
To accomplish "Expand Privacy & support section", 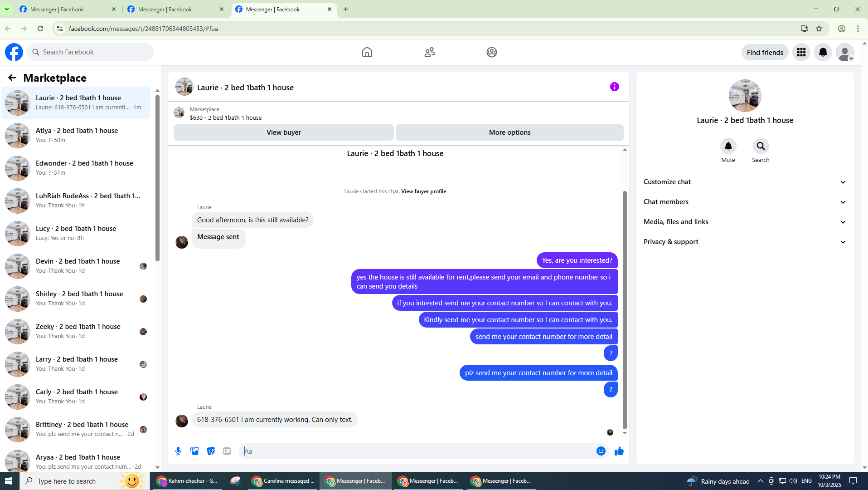I will (x=745, y=242).
